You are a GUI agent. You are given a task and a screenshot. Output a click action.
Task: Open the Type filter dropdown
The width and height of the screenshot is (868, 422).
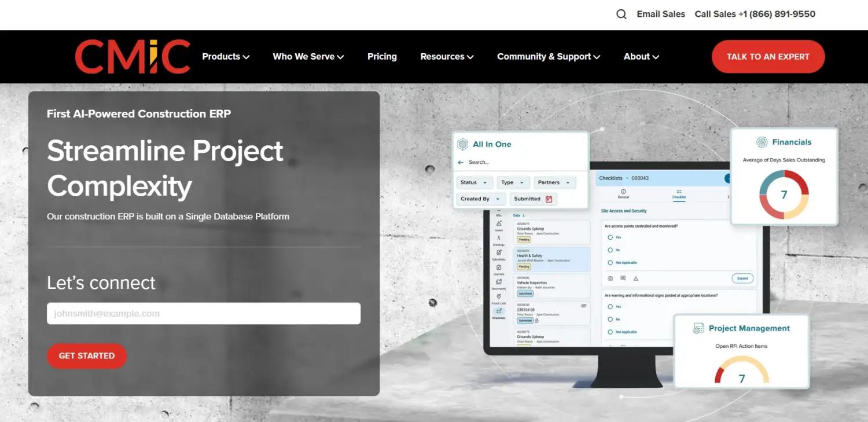[x=513, y=182]
